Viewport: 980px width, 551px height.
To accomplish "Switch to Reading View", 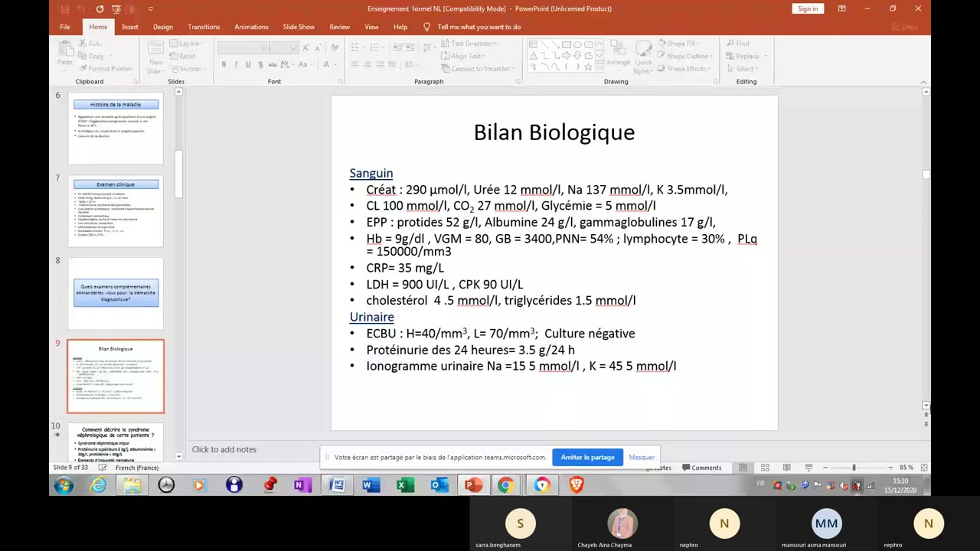I will (x=786, y=468).
